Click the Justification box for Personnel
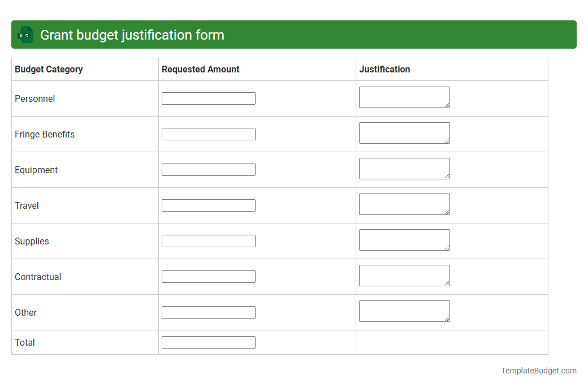This screenshot has width=588, height=387. 404,97
